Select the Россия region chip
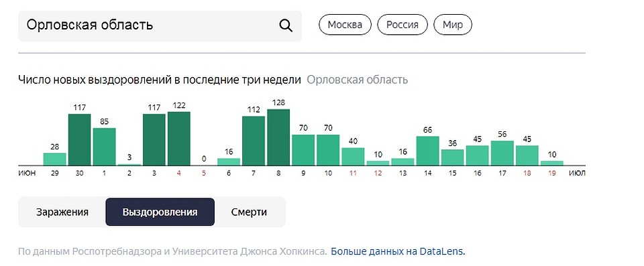 (402, 25)
